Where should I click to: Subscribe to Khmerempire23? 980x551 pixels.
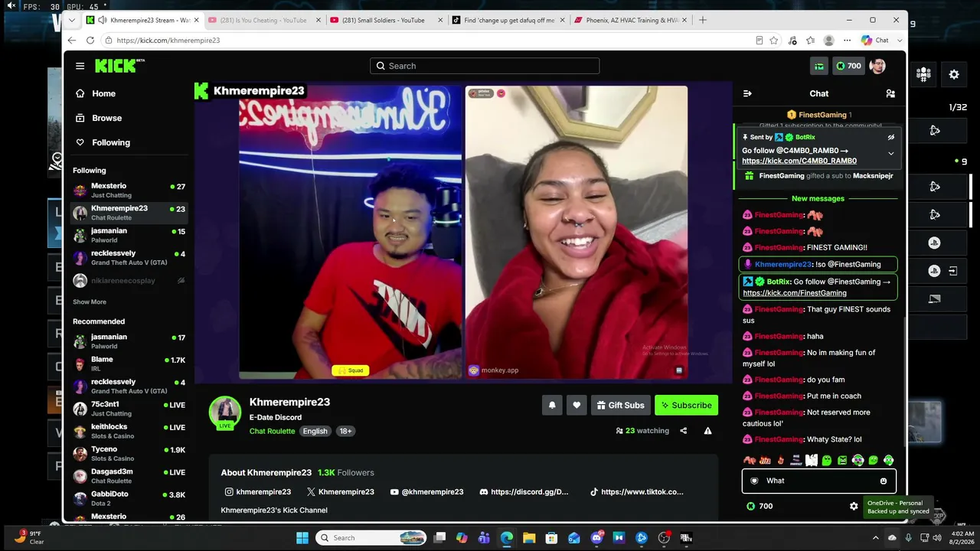click(686, 405)
